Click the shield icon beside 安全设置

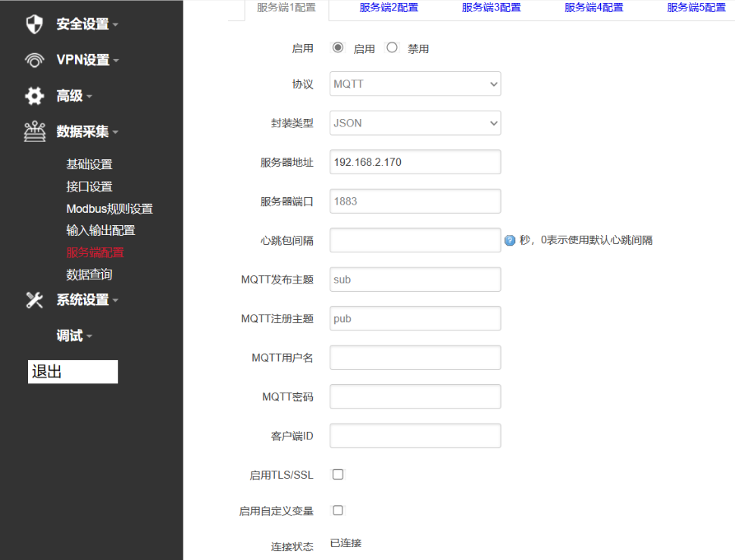tap(34, 24)
